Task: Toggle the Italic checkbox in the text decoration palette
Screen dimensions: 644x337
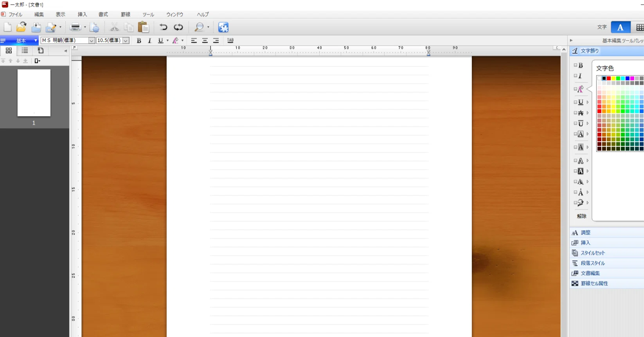Action: (x=576, y=75)
